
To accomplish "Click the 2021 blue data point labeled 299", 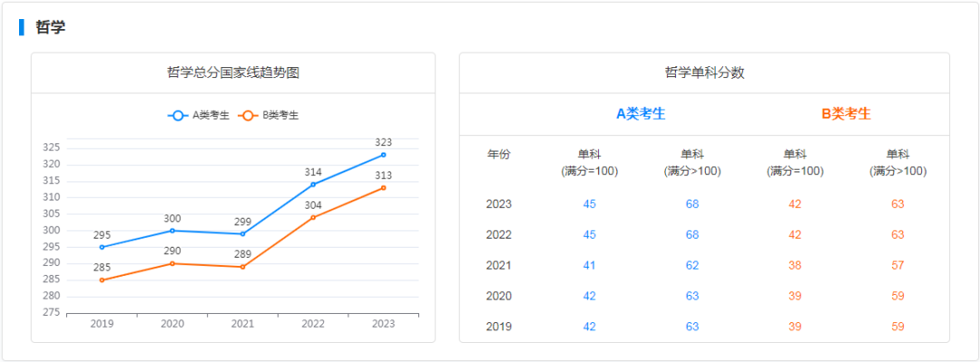I will [242, 234].
